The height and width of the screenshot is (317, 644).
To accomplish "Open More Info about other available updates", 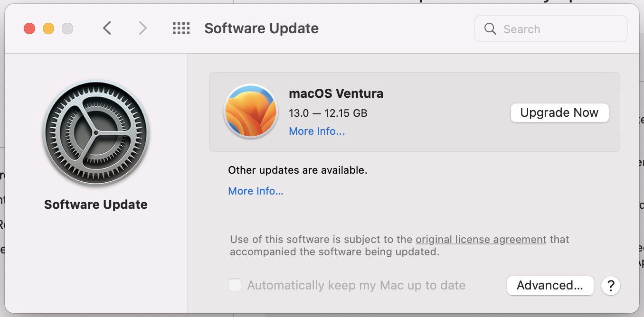I will pos(256,191).
